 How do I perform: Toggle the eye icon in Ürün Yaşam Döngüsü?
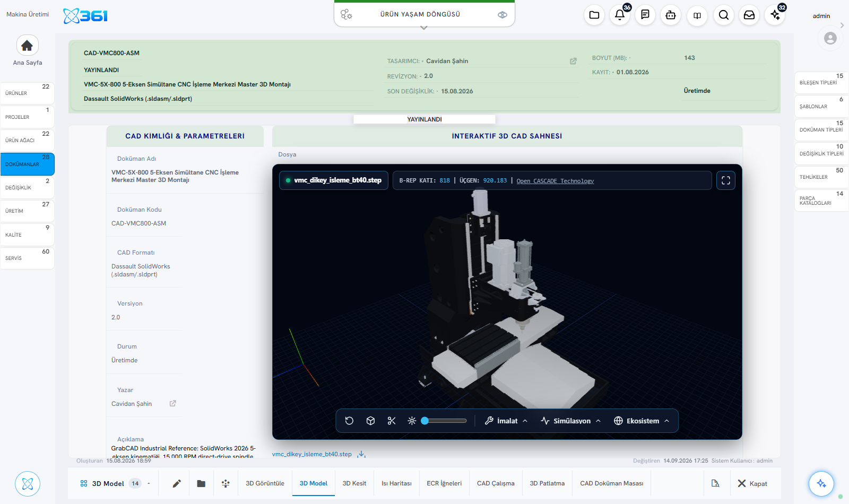[x=503, y=15]
